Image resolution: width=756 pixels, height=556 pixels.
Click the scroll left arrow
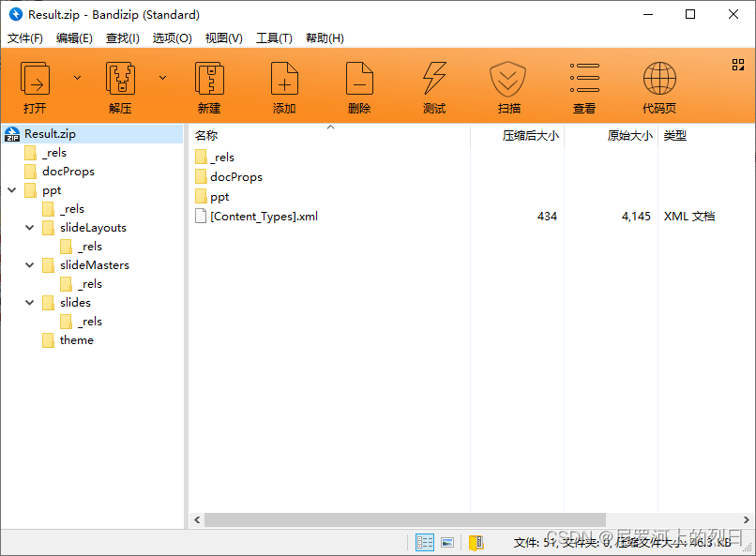click(197, 519)
